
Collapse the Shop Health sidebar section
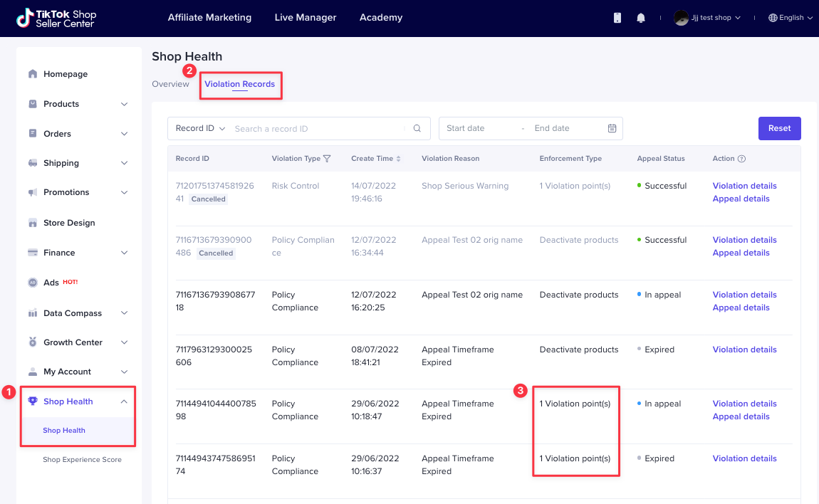(124, 401)
